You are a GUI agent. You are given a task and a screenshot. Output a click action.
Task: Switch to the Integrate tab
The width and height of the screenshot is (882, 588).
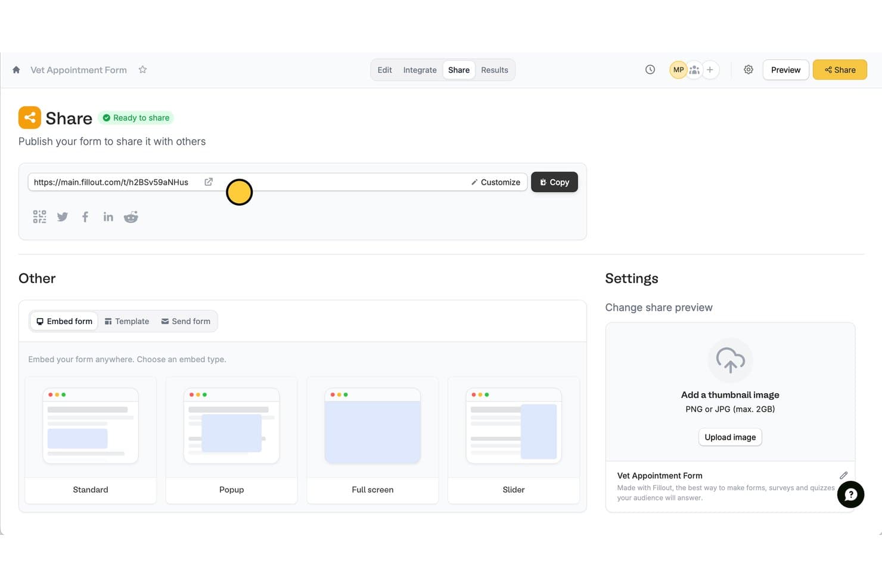420,70
